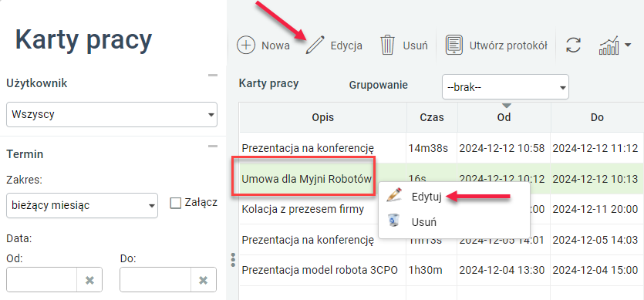
Task: Collapse the Termin filter section
Action: pyautogui.click(x=212, y=146)
